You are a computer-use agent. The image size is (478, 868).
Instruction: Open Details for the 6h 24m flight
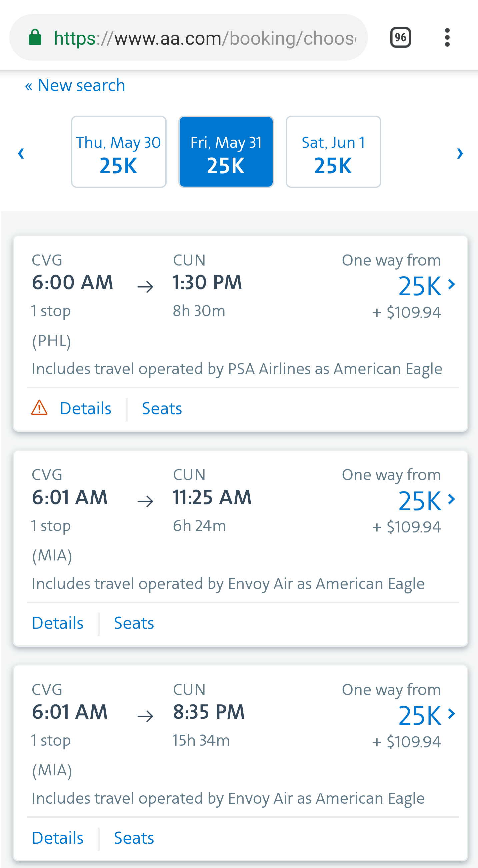[58, 623]
